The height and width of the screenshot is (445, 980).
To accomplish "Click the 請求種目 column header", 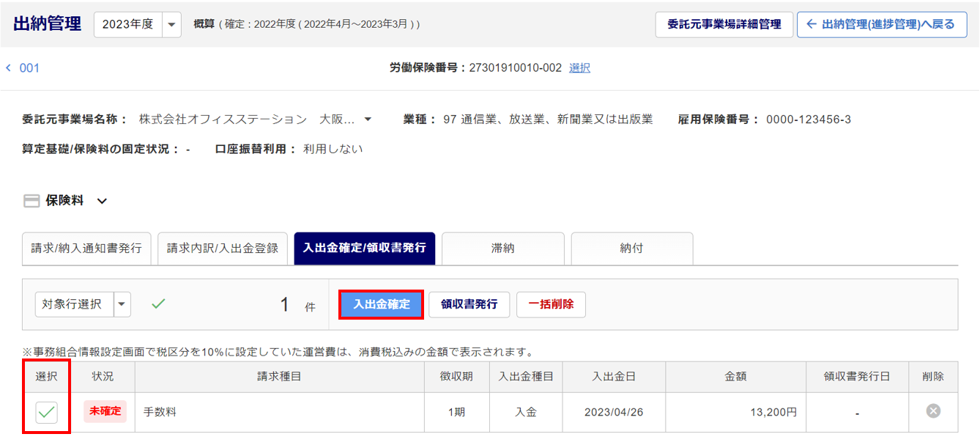I will tap(279, 377).
